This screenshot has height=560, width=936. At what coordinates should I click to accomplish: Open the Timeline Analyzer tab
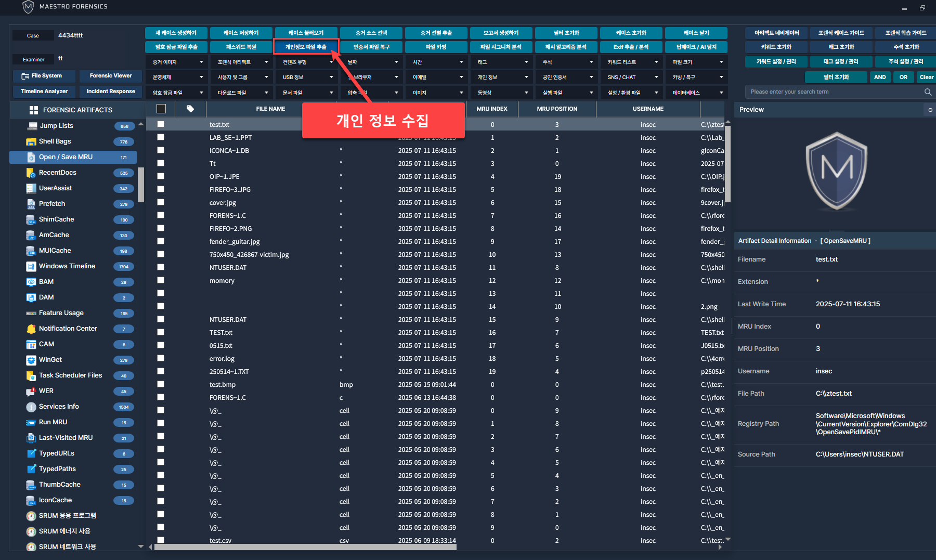click(44, 92)
